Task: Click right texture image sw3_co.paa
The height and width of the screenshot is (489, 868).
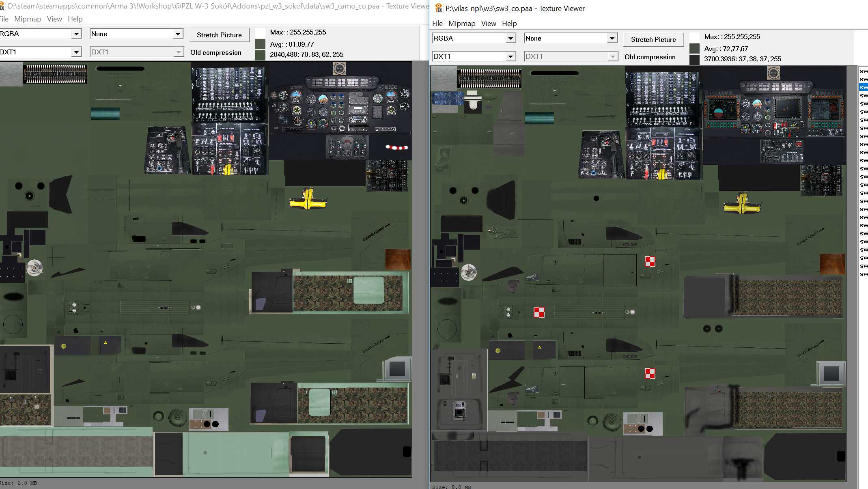Action: (638, 274)
